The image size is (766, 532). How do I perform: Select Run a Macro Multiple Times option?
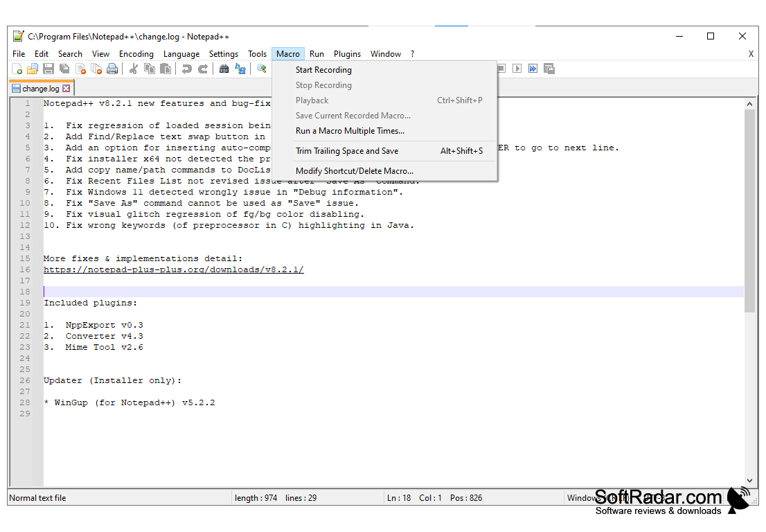click(x=350, y=131)
